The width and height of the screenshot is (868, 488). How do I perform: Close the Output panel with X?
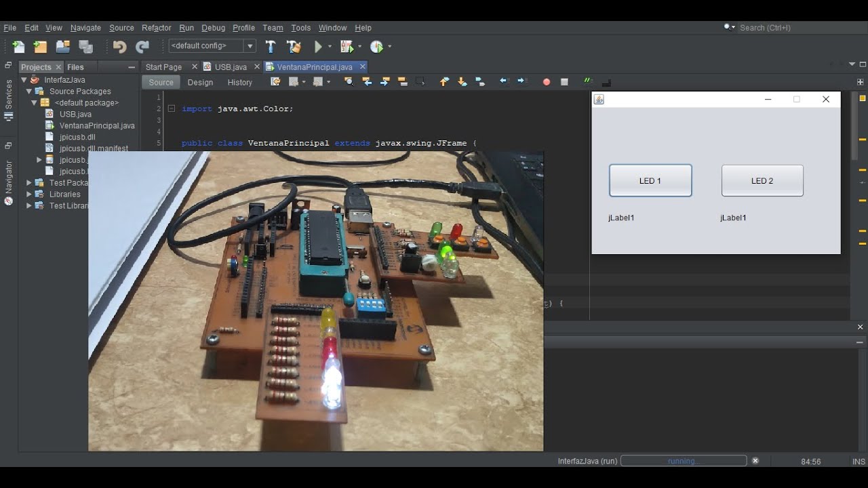[x=860, y=327]
